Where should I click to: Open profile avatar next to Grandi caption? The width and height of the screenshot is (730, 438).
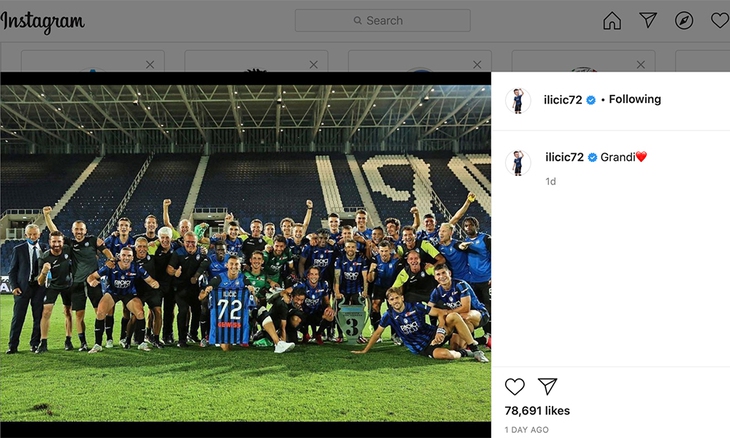click(518, 163)
